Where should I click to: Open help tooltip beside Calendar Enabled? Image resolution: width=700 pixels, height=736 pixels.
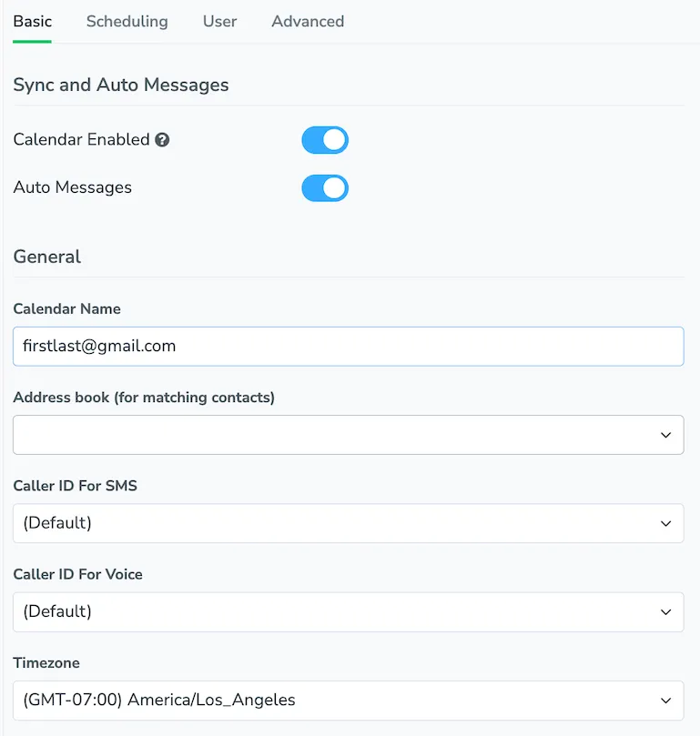[161, 140]
